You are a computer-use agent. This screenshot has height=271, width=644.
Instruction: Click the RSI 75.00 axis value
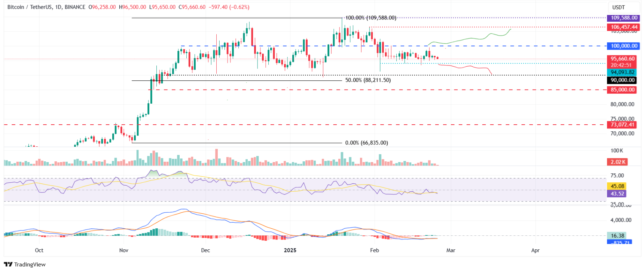click(x=617, y=176)
